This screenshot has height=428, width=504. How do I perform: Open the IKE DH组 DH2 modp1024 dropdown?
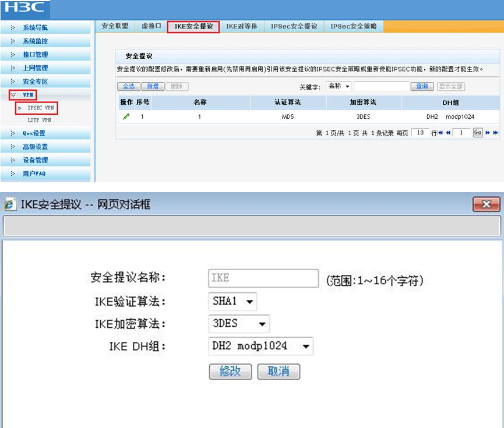pos(260,346)
